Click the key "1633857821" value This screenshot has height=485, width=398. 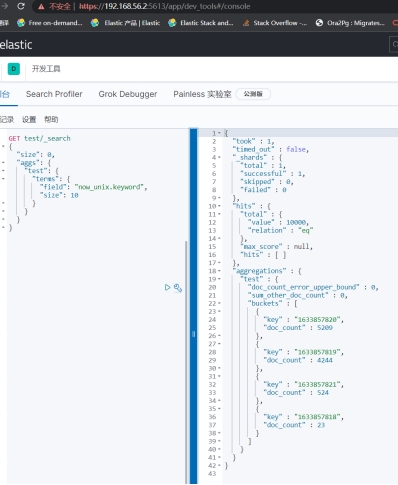pyautogui.click(x=318, y=384)
